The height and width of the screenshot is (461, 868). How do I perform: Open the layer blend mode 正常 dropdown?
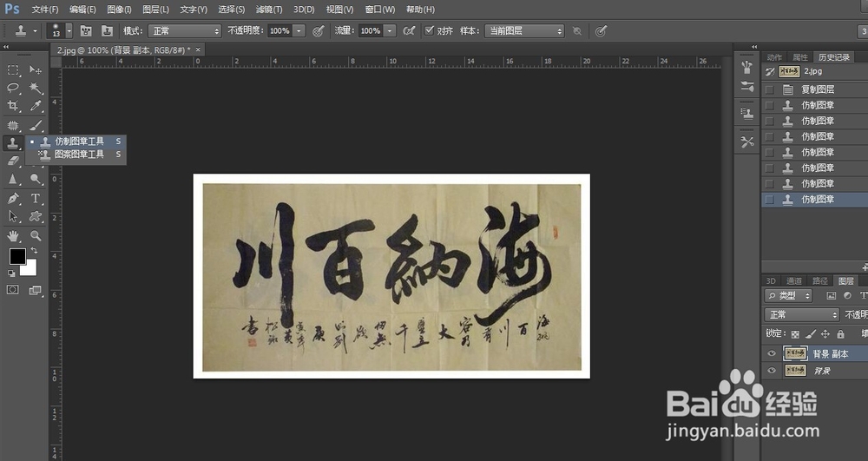tap(802, 314)
